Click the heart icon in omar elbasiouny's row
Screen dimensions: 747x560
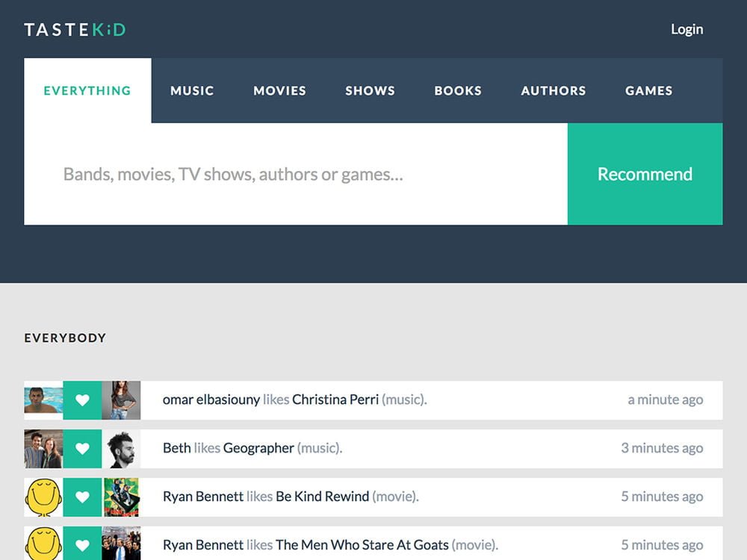point(82,400)
